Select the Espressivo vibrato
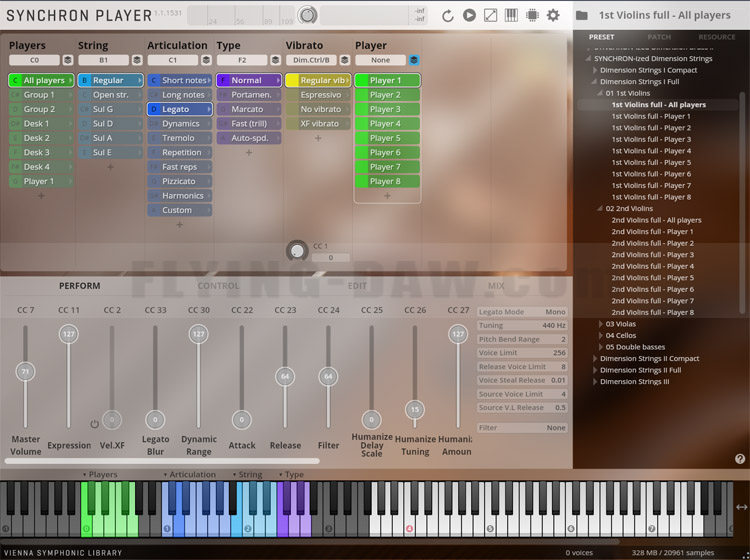Screen dimensions: 750x560 318,95
